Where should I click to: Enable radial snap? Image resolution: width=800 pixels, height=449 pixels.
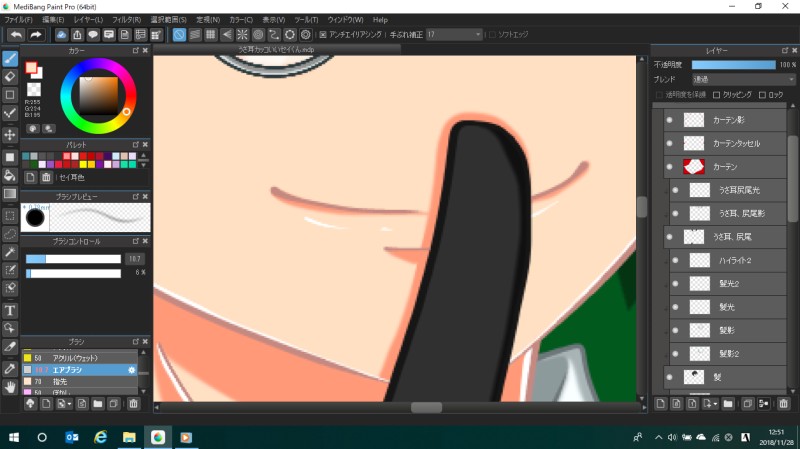(242, 35)
